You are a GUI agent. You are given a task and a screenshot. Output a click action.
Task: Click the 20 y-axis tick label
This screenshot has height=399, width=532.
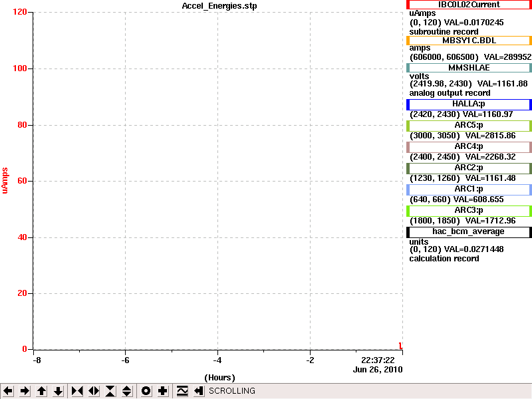[x=22, y=293]
